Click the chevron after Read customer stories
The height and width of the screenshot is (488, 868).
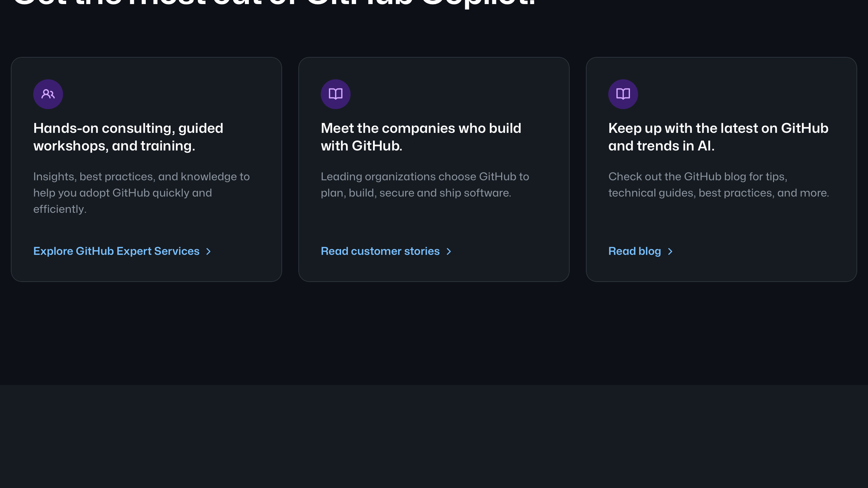click(x=449, y=251)
